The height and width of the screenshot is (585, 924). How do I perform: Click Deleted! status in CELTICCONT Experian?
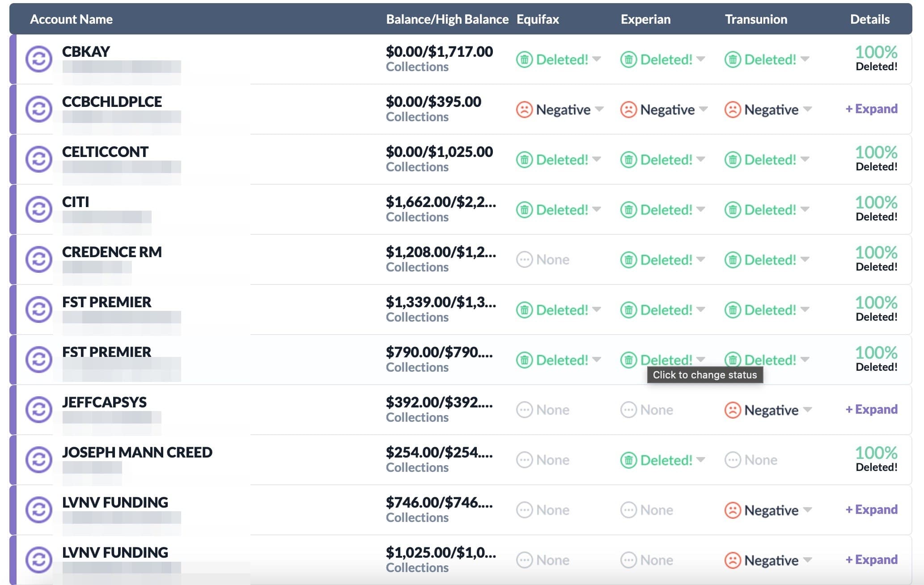[x=666, y=160]
